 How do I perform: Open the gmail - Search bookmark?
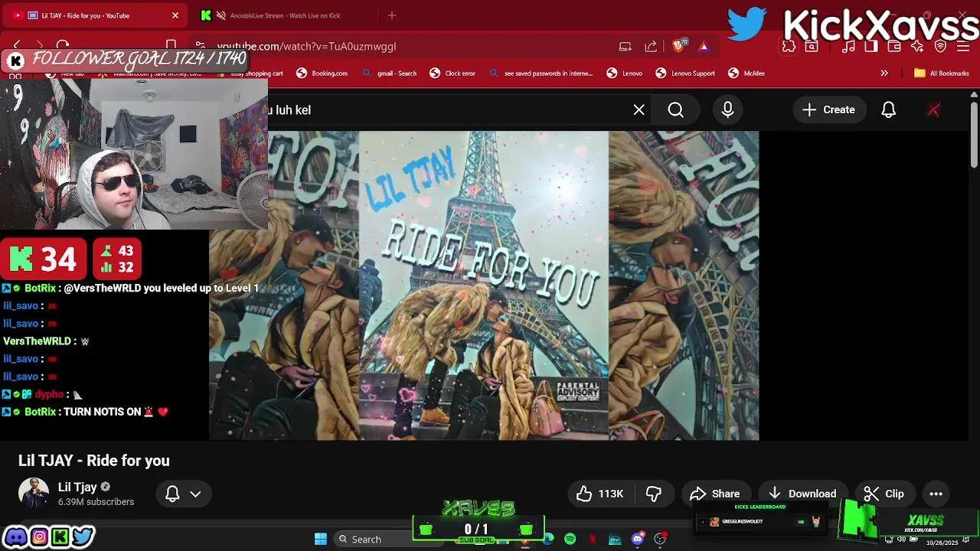[390, 73]
